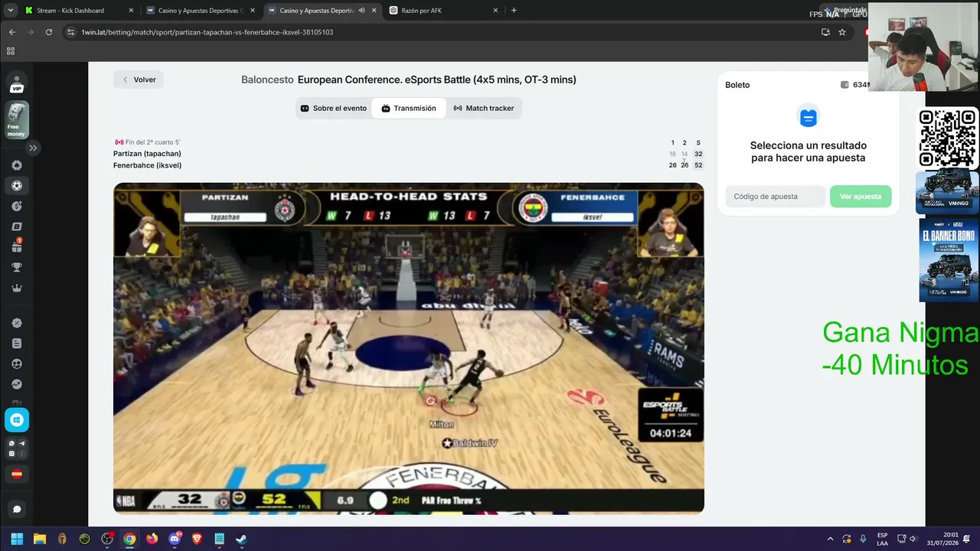Image resolution: width=980 pixels, height=551 pixels.
Task: Open Firefox from the taskbar
Action: click(x=152, y=539)
